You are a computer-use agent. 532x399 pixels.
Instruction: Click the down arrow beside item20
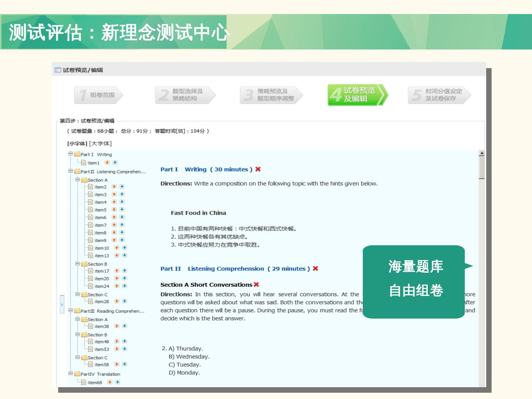click(x=125, y=278)
